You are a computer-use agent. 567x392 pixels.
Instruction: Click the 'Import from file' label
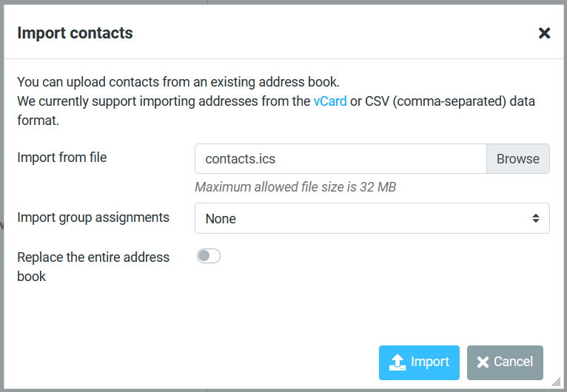[62, 157]
